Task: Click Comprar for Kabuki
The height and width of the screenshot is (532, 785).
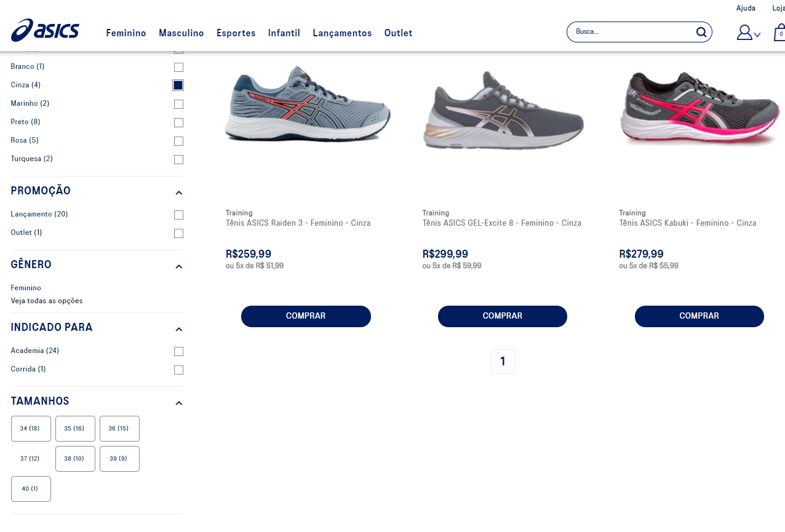Action: [699, 316]
